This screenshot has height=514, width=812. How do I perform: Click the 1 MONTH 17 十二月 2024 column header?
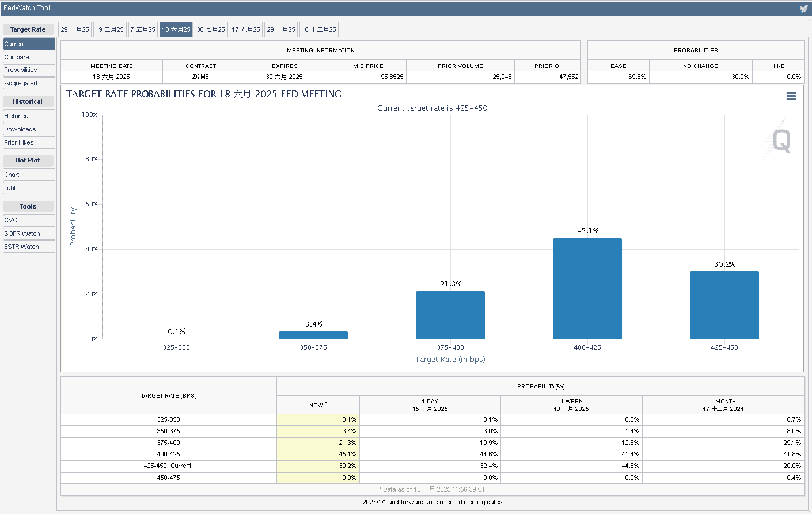pos(723,405)
